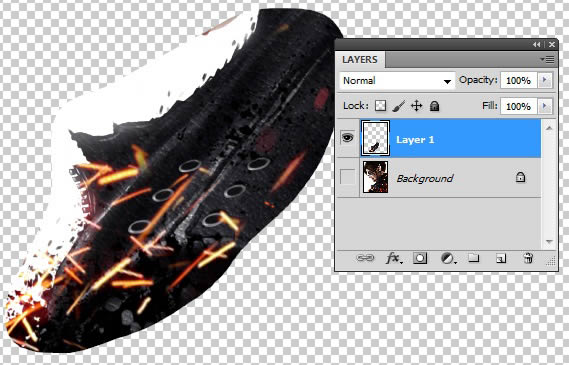569x365 pixels.
Task: Click the Background layer lock icon
Action: pyautogui.click(x=520, y=177)
